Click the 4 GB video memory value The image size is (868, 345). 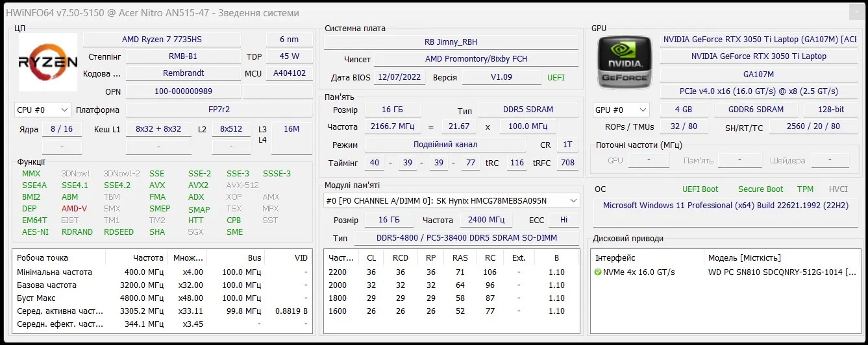click(683, 110)
